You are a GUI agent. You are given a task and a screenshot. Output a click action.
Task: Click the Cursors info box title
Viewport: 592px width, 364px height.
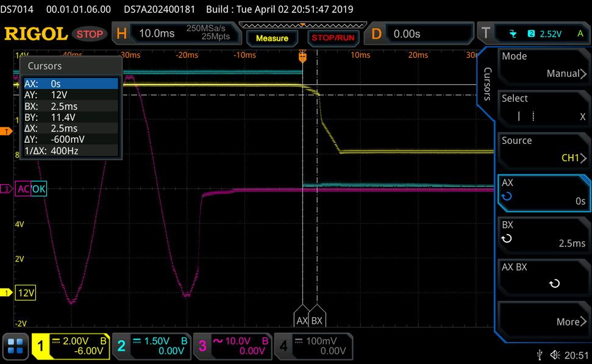[45, 66]
